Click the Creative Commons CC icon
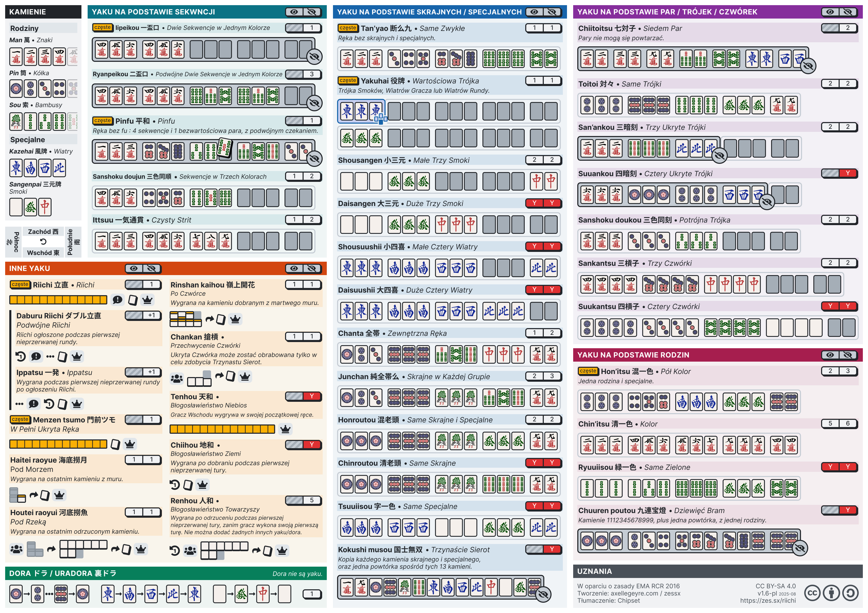868x613 pixels. pyautogui.click(x=812, y=593)
